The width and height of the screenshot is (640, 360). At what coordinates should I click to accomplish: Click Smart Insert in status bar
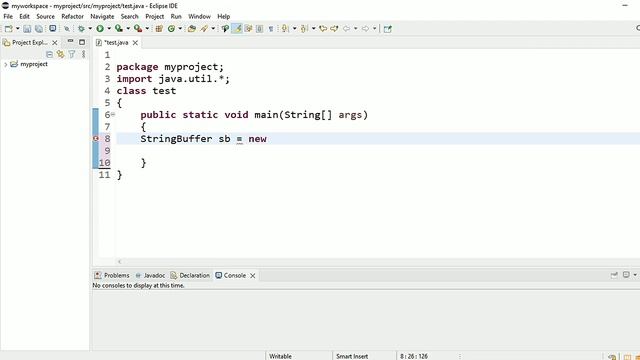(352, 356)
